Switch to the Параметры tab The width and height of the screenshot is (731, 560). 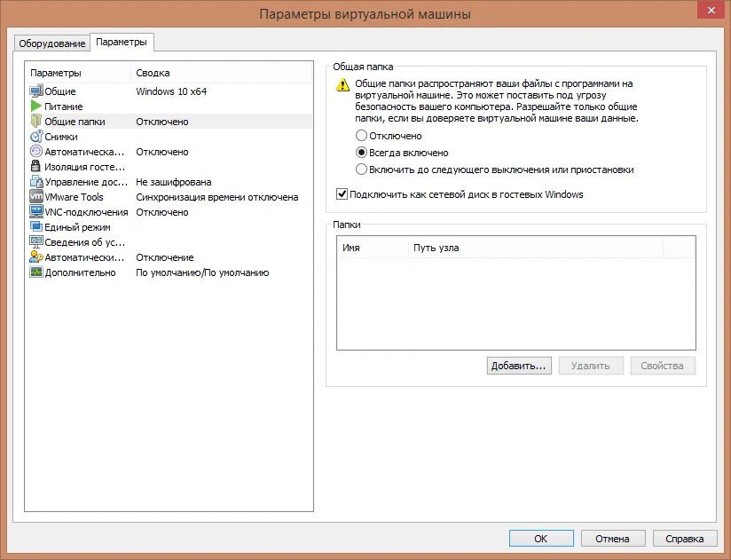pyautogui.click(x=122, y=41)
